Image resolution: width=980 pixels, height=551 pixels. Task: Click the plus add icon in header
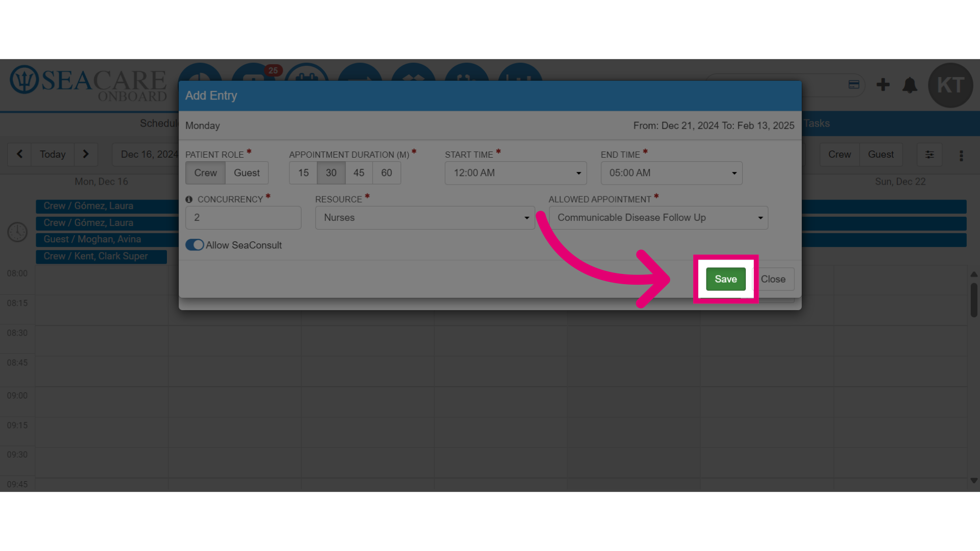tap(883, 85)
